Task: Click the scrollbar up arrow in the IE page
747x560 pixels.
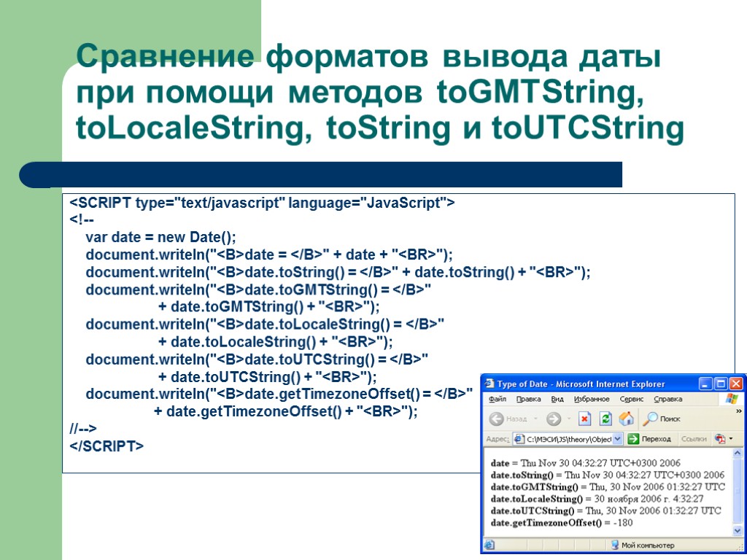Action: [738, 453]
